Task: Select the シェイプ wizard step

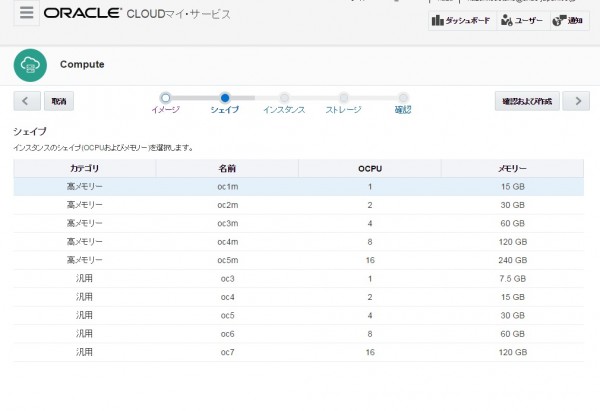Action: pyautogui.click(x=225, y=110)
